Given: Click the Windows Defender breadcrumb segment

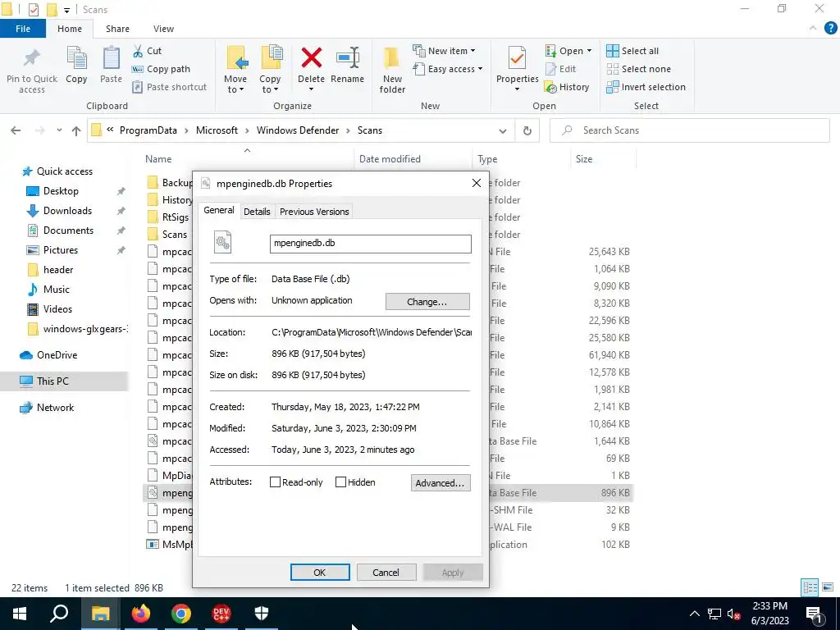Looking at the screenshot, I should tap(298, 130).
